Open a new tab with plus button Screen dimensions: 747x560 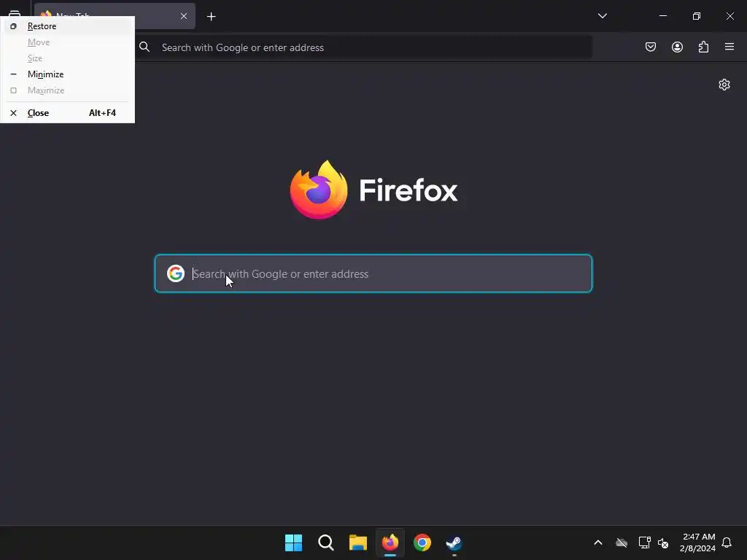click(x=211, y=17)
